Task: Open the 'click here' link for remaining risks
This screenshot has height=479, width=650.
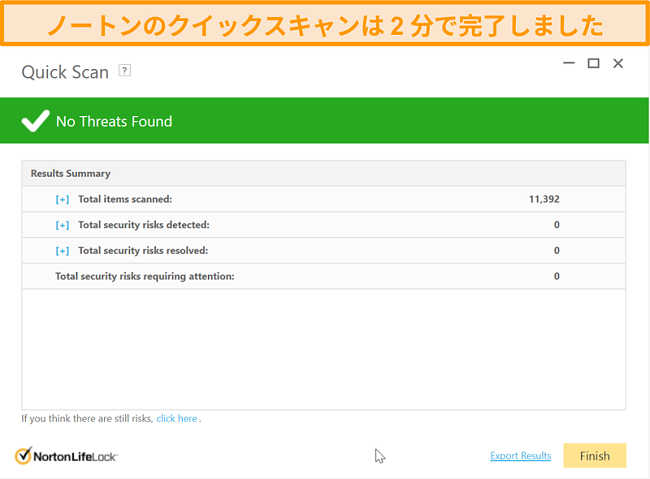Action: click(176, 419)
